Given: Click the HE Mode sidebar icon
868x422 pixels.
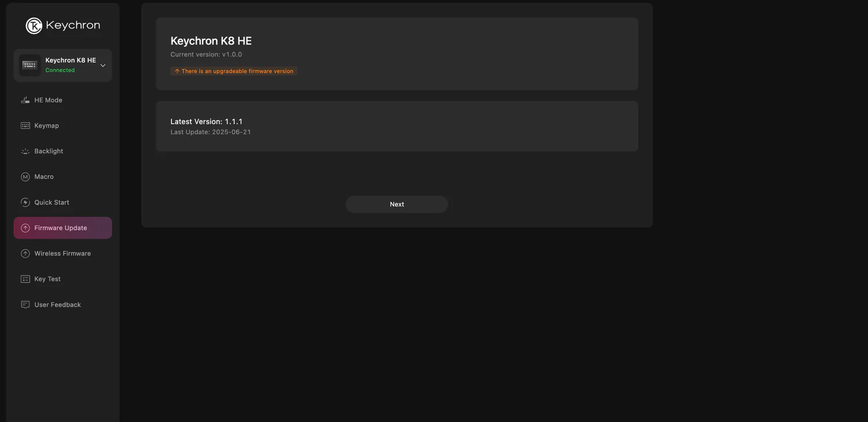Looking at the screenshot, I should [x=25, y=100].
